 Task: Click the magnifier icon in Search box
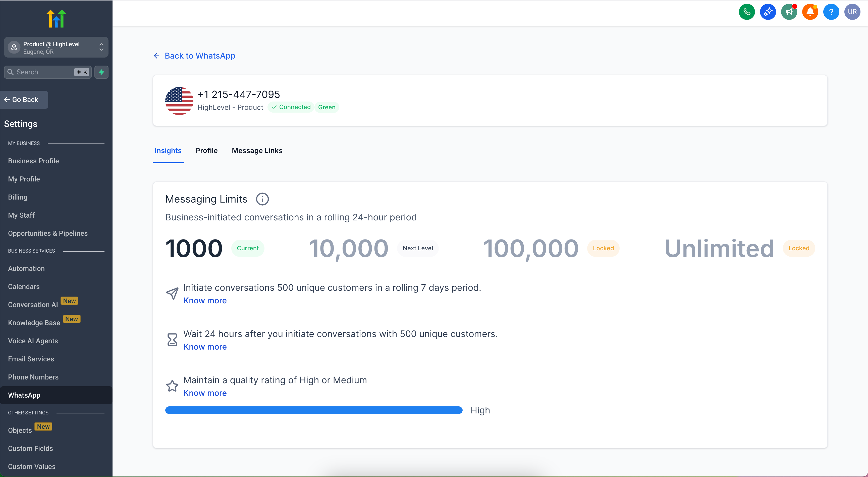11,72
